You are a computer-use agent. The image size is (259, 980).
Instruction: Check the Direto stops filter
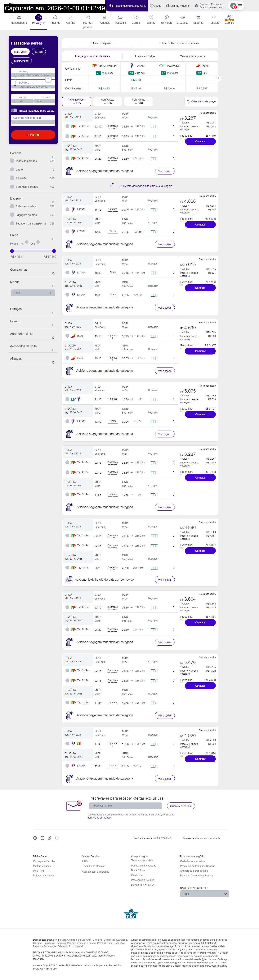click(x=12, y=170)
